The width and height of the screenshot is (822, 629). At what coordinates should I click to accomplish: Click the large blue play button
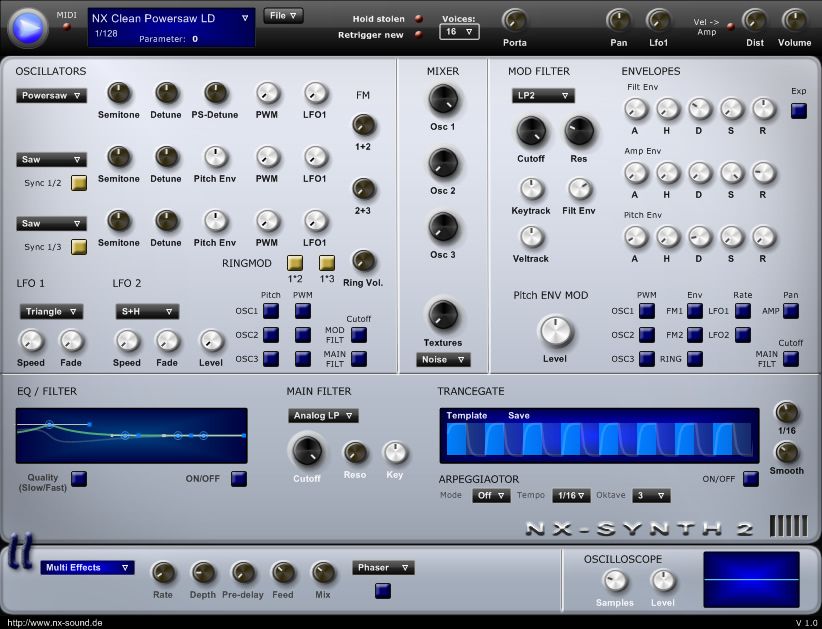(28, 27)
